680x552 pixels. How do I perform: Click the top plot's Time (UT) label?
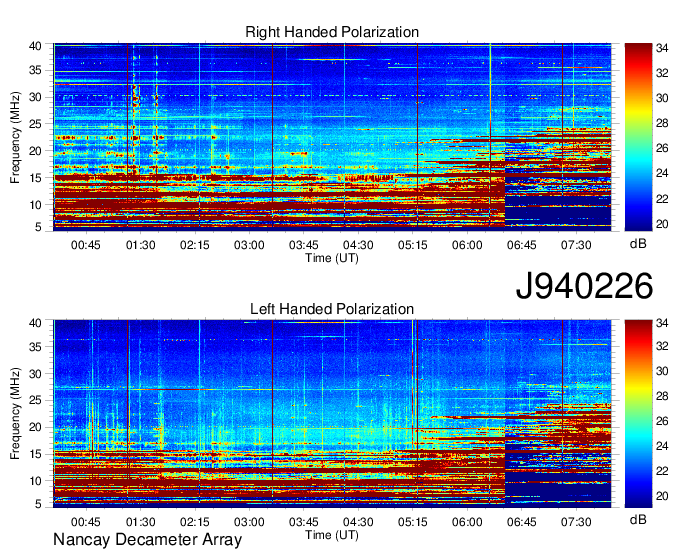[332, 258]
